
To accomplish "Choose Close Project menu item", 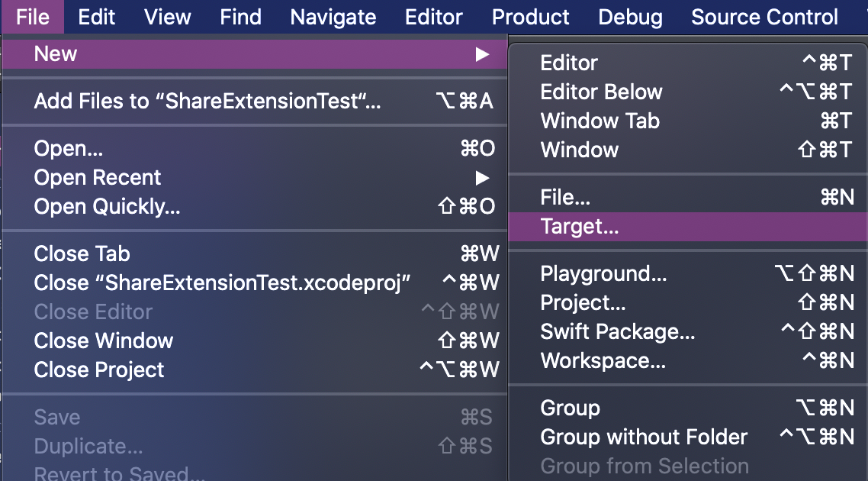I will [x=99, y=370].
